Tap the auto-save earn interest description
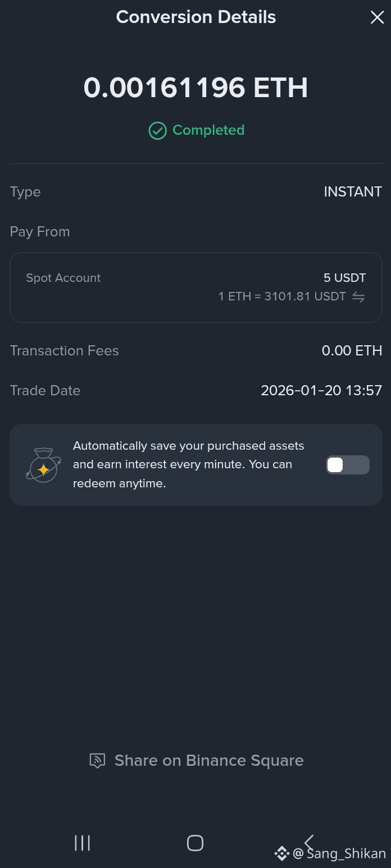Screen dimensions: 391x868 [x=189, y=465]
